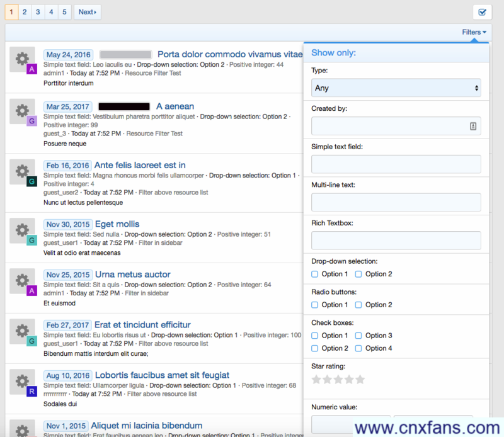The image size is (504, 437).
Task: Click rrrrrrrrrrr author name
Action: 55,394
